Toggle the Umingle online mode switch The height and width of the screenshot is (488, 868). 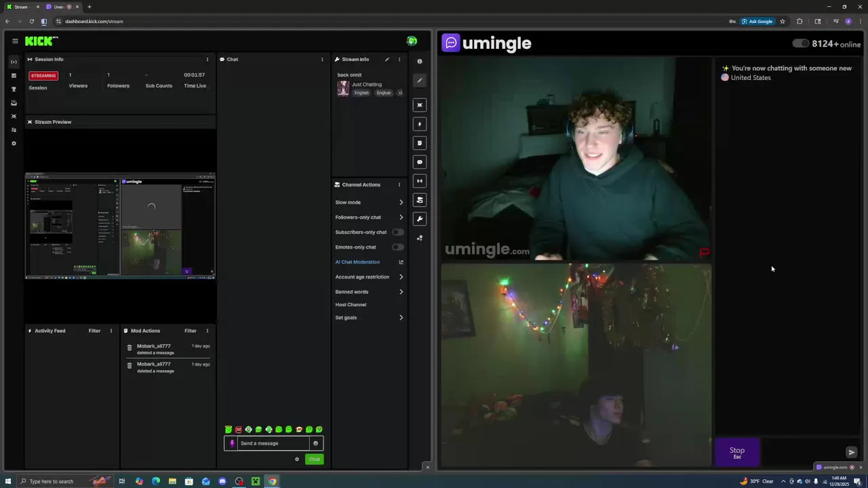pyautogui.click(x=800, y=43)
